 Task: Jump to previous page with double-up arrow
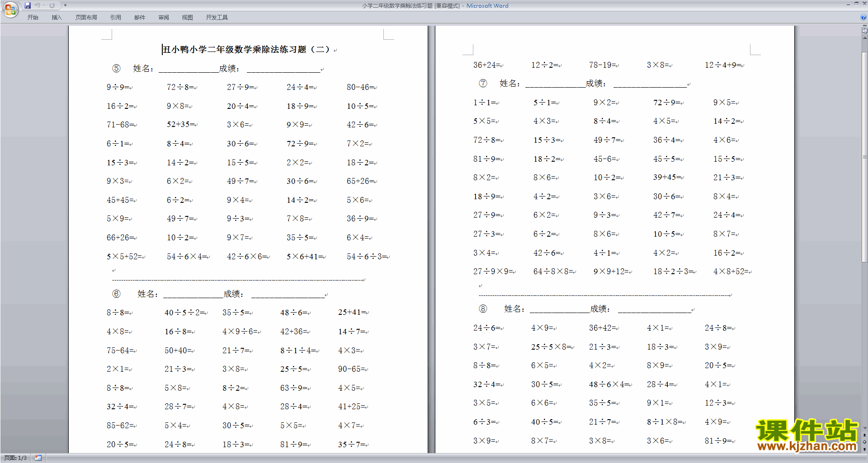pos(864,435)
